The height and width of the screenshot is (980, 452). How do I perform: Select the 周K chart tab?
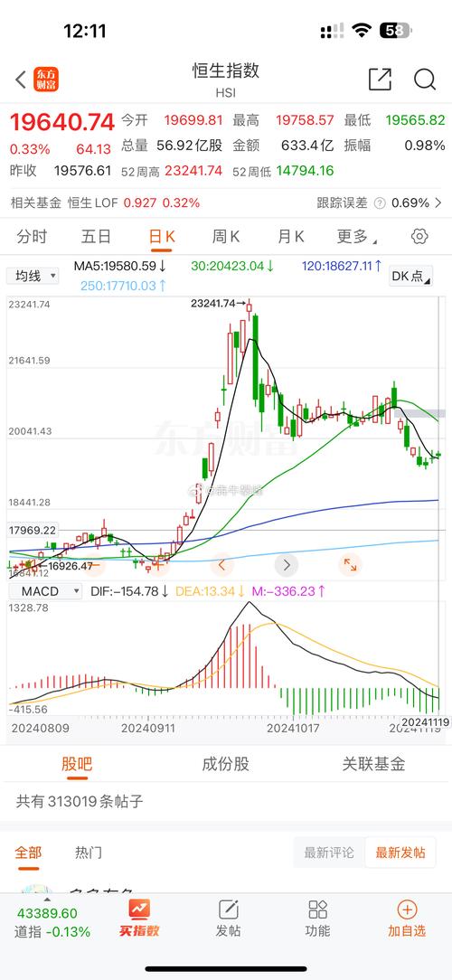[226, 237]
